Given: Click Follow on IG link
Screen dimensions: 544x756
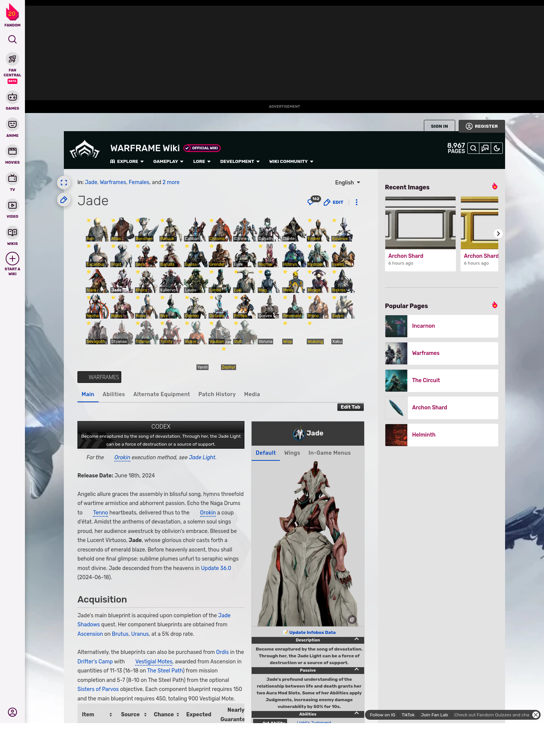Looking at the screenshot, I should tap(382, 715).
